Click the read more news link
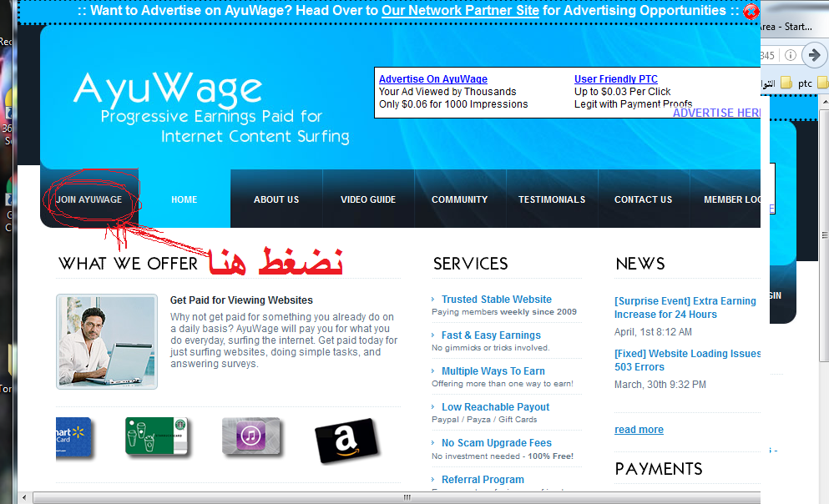Viewport: 829px width, 504px height. tap(639, 430)
